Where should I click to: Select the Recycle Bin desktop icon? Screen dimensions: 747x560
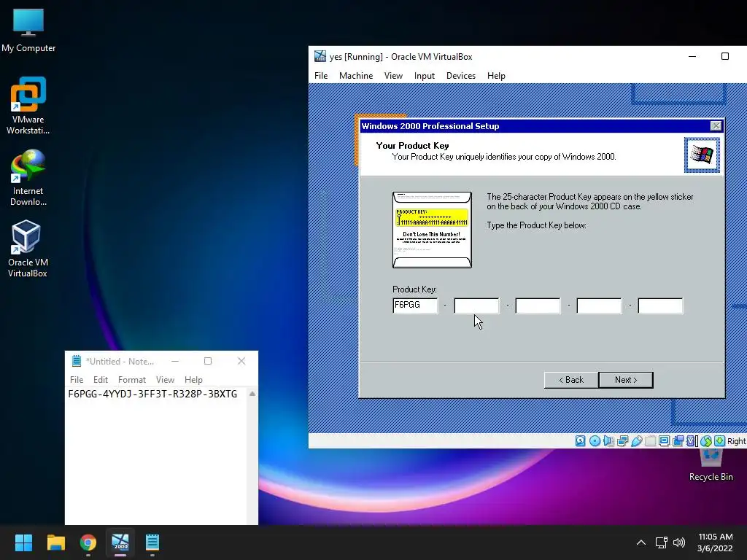[711, 464]
